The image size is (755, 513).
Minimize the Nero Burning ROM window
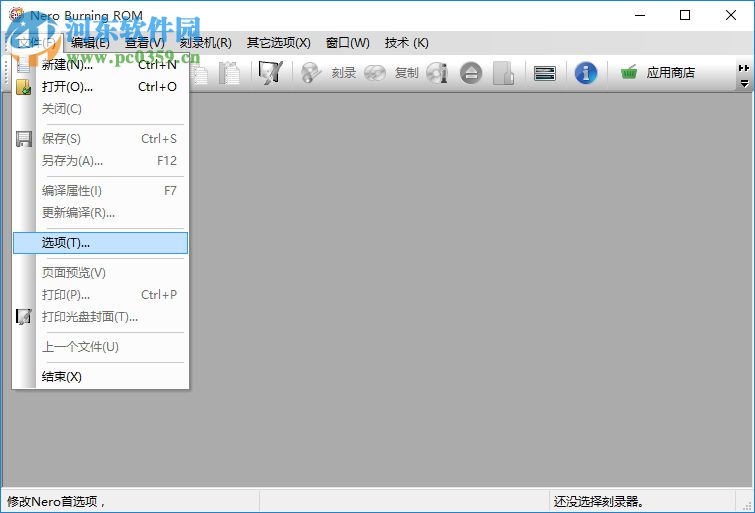pyautogui.click(x=640, y=15)
